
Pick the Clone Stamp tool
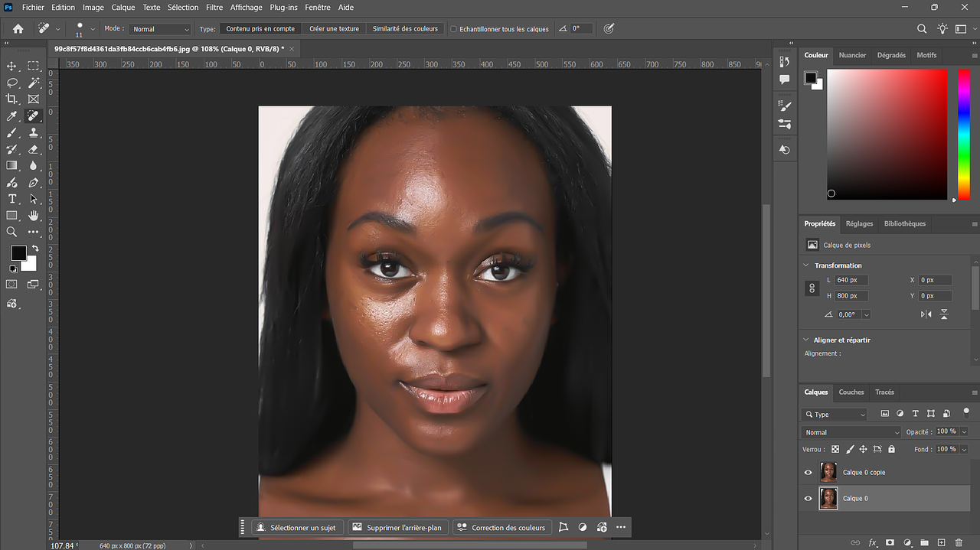(x=34, y=132)
